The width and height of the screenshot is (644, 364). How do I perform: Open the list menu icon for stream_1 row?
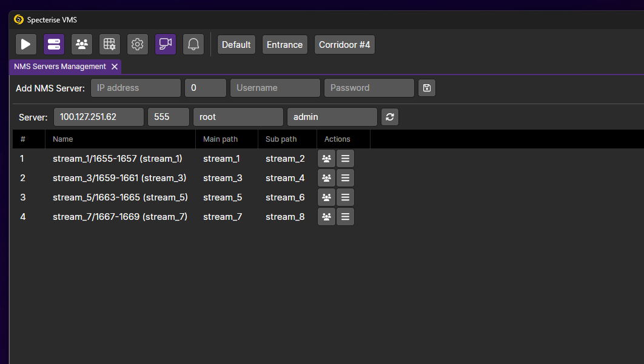[346, 159]
